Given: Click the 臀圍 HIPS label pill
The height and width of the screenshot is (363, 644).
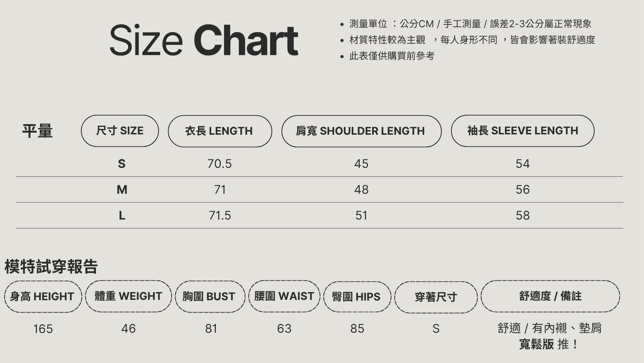Looking at the screenshot, I should 357,297.
